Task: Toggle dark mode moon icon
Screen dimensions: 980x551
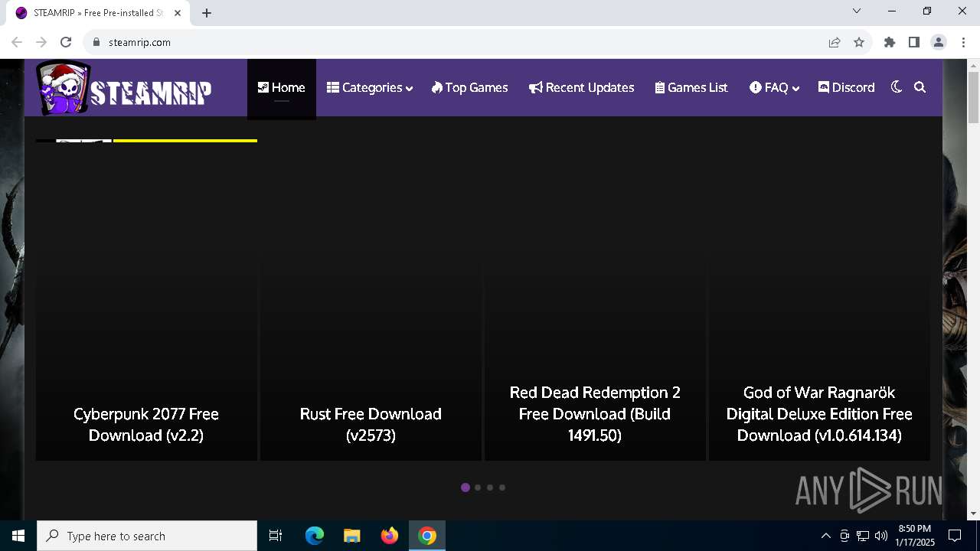Action: (x=897, y=87)
